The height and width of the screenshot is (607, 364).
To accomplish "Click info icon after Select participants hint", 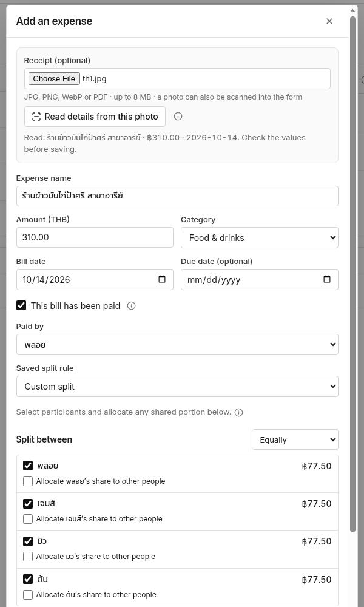I will pos(238,412).
